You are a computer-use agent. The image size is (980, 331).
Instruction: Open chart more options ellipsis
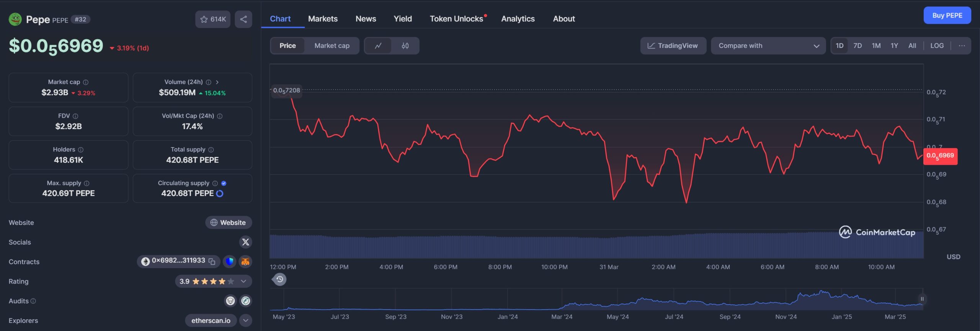(x=962, y=46)
